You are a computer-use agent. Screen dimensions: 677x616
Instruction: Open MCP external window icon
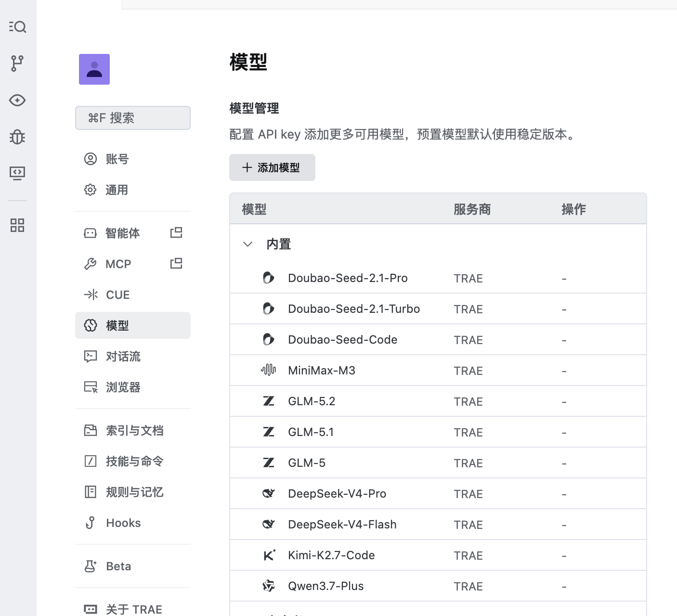coord(176,264)
